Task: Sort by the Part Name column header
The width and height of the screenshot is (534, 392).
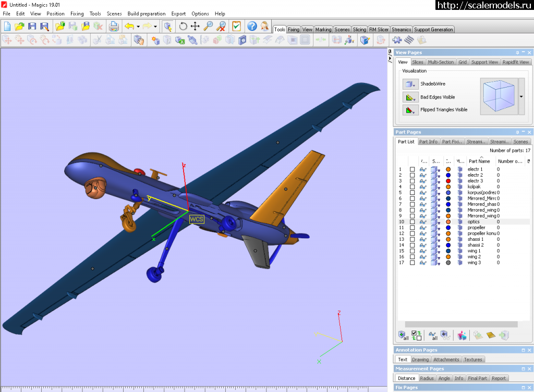Action: (x=479, y=162)
